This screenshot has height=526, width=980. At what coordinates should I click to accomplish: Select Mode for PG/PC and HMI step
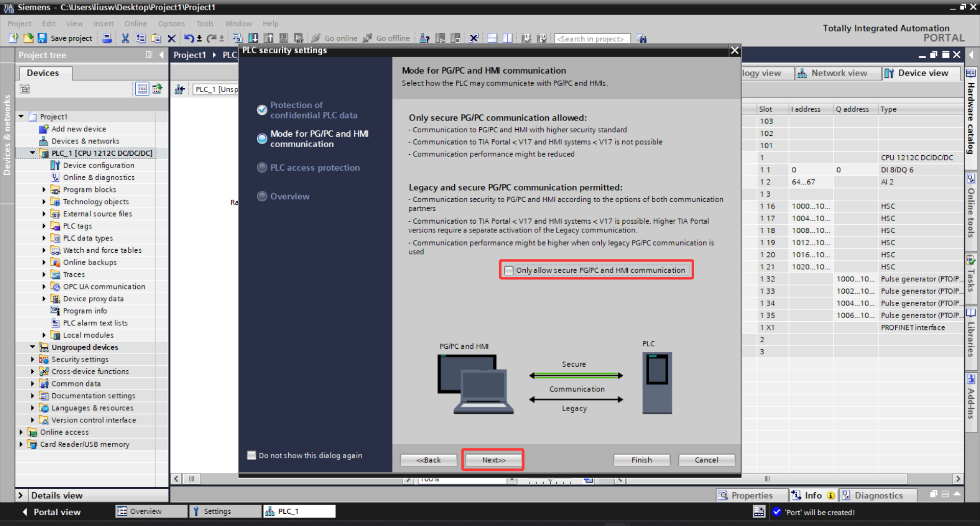(x=319, y=139)
